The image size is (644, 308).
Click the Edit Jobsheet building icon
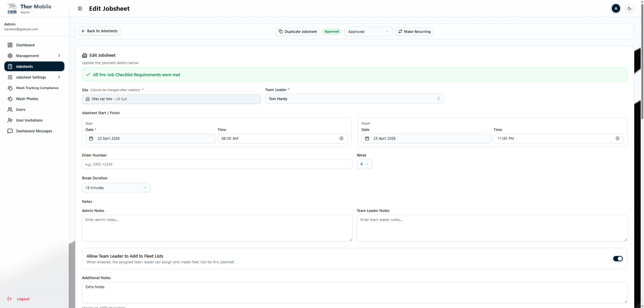click(x=85, y=55)
